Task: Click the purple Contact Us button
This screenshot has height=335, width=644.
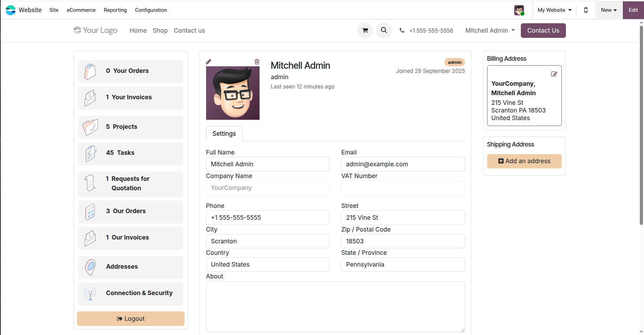Action: click(543, 31)
